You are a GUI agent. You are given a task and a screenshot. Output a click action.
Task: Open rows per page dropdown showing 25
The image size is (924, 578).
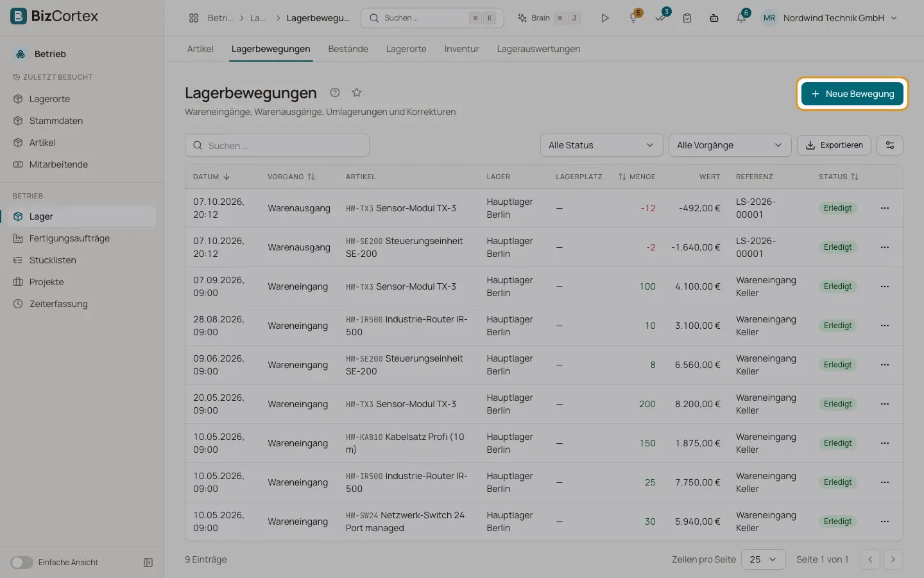(x=764, y=559)
